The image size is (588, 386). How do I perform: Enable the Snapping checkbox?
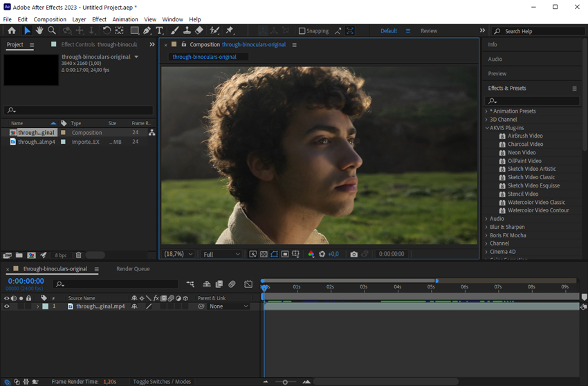coord(302,30)
